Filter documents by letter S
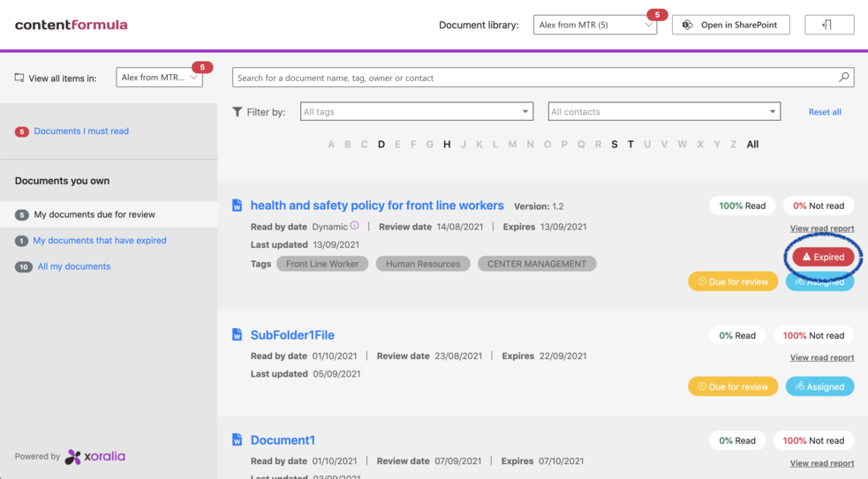 click(614, 145)
